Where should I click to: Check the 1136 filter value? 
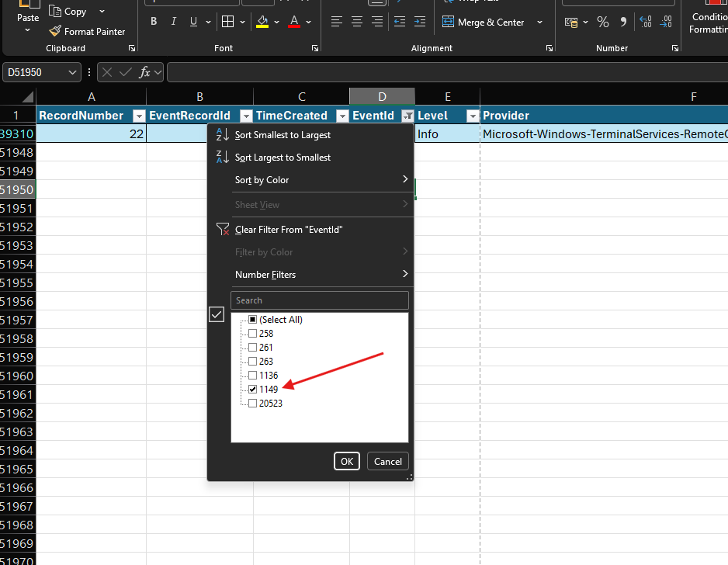coord(252,375)
